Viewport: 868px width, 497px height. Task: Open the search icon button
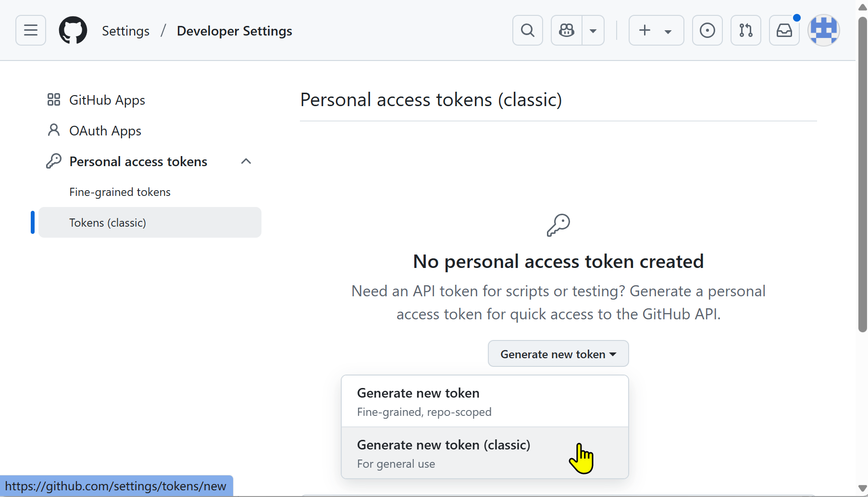tap(527, 30)
